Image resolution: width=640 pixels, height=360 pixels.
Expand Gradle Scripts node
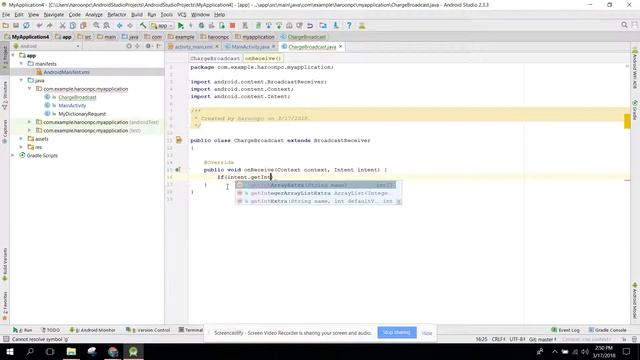tap(13, 156)
